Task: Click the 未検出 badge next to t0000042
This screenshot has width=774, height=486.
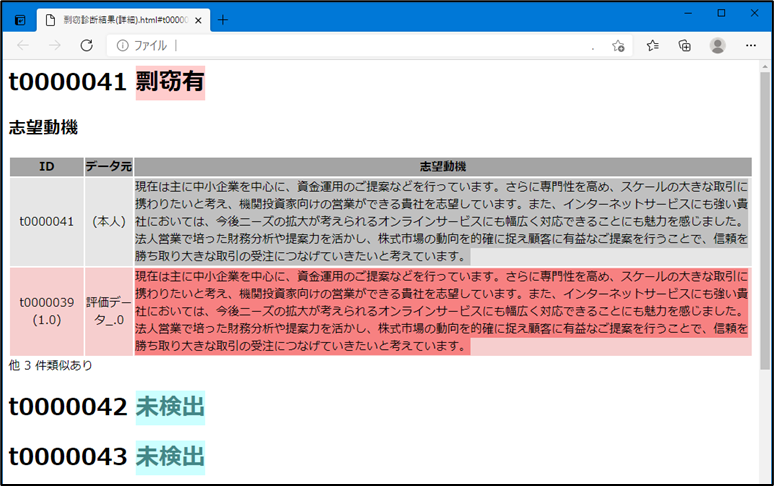Action: tap(170, 407)
